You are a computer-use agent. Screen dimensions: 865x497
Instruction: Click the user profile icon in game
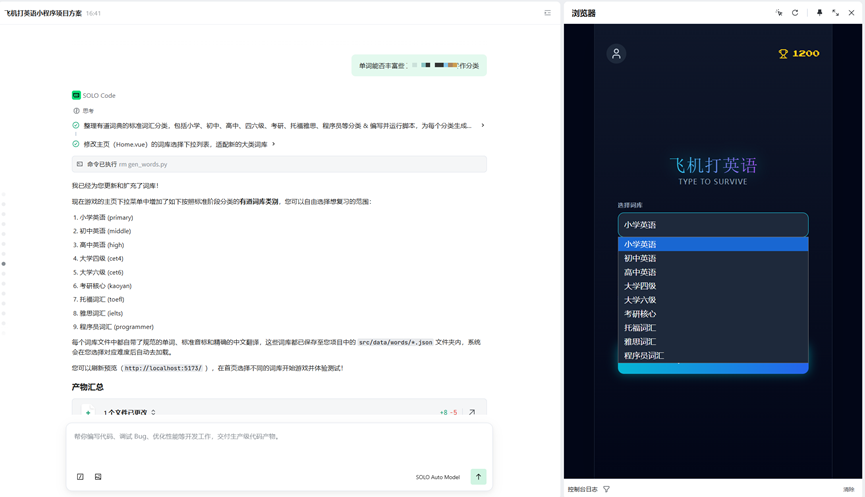(616, 54)
